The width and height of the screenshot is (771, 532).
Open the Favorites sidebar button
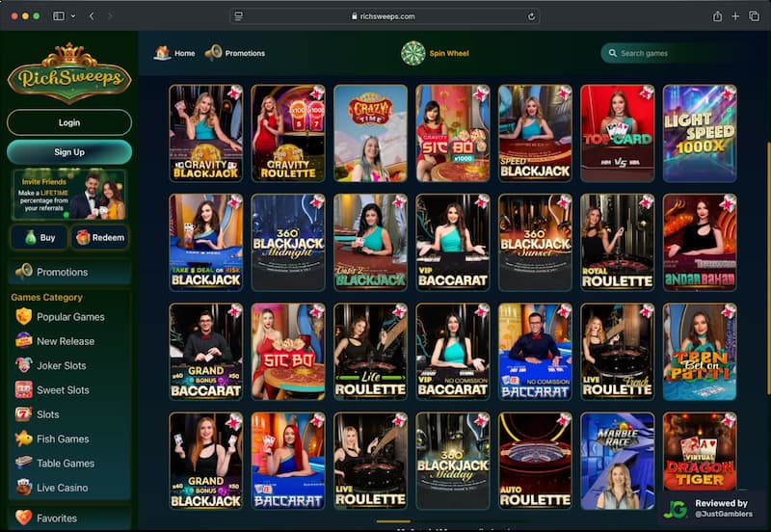click(x=69, y=518)
